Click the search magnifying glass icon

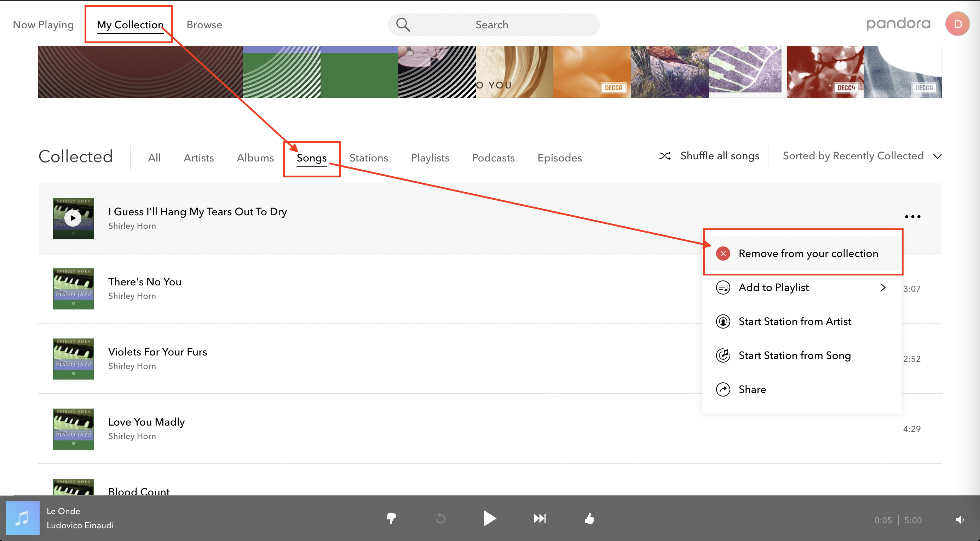[x=403, y=24]
